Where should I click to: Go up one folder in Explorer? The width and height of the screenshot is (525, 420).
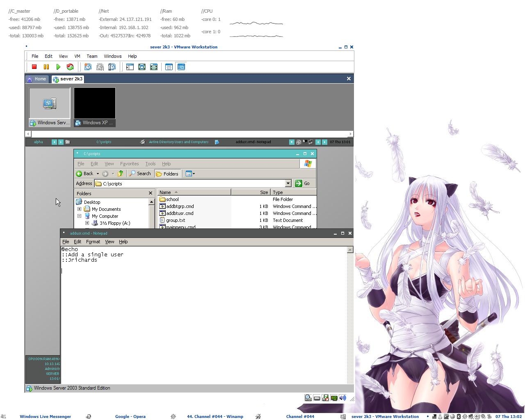(120, 173)
